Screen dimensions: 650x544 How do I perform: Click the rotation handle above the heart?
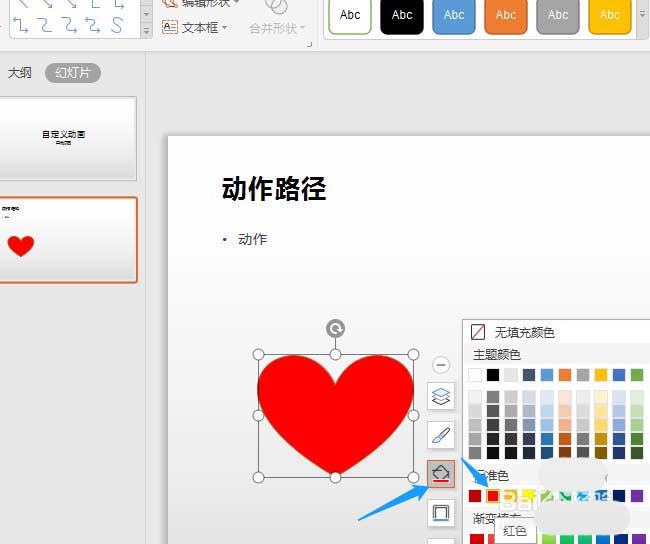[x=335, y=329]
